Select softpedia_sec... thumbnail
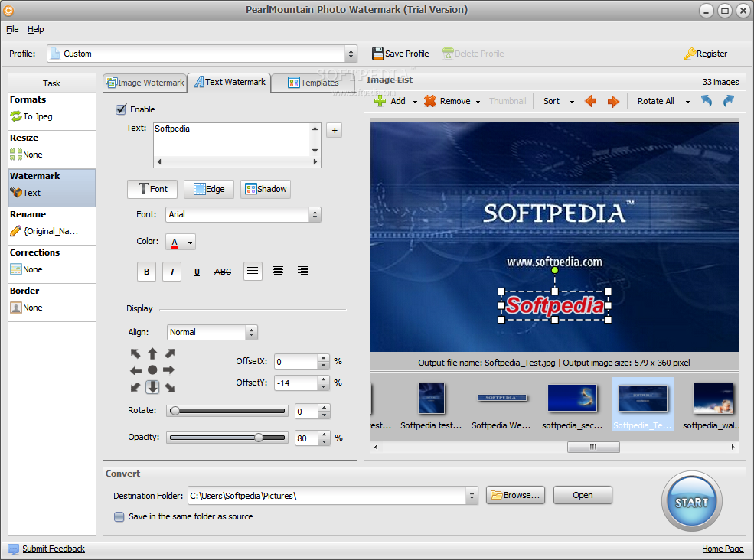The image size is (754, 560). pos(573,405)
